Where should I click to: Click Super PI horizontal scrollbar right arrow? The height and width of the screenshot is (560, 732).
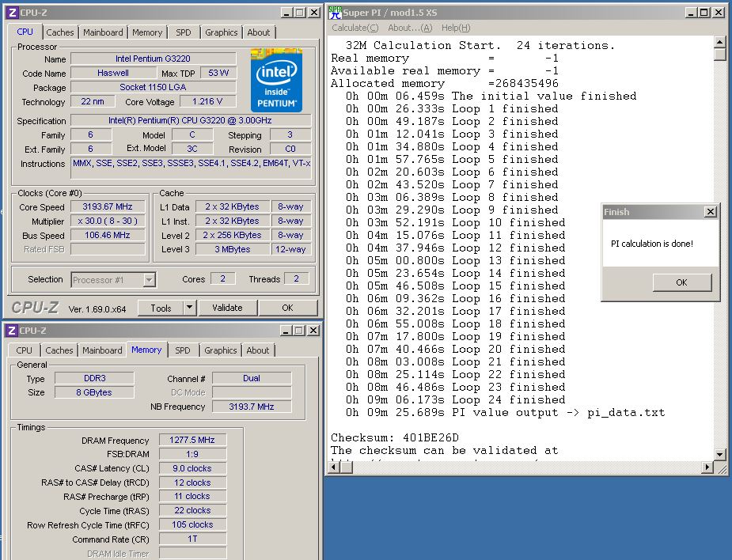point(707,467)
